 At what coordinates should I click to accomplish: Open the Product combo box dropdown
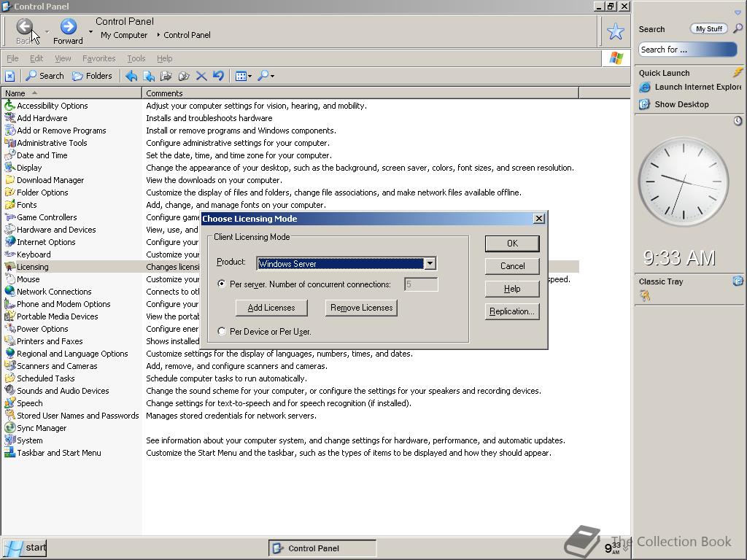[x=430, y=263]
